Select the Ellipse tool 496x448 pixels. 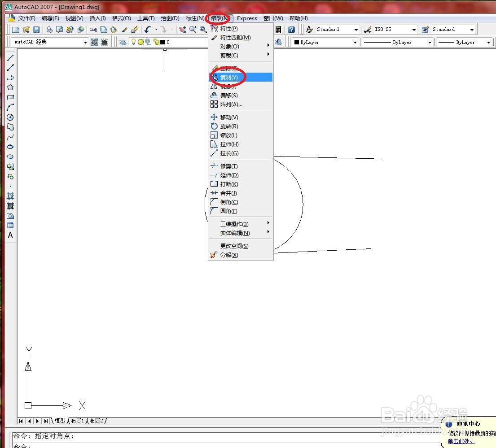click(10, 147)
